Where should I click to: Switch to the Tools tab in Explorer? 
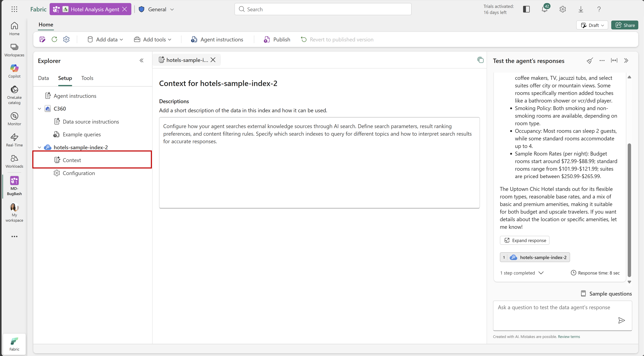pyautogui.click(x=87, y=78)
